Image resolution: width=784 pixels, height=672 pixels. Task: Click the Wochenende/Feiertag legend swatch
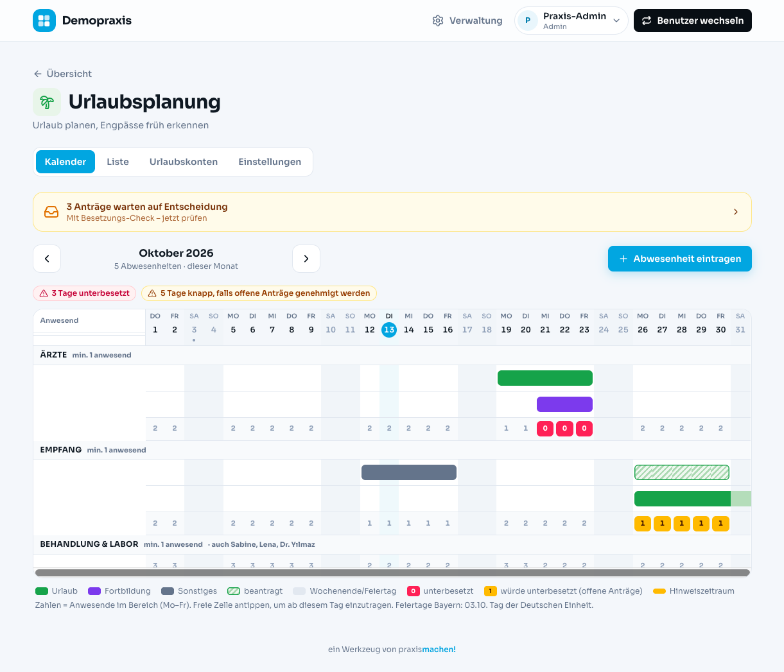pyautogui.click(x=299, y=591)
